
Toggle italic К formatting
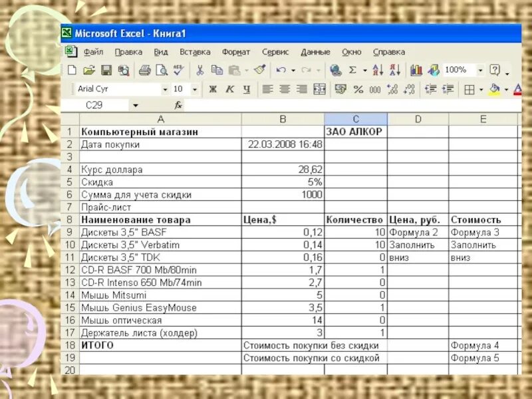(x=229, y=89)
